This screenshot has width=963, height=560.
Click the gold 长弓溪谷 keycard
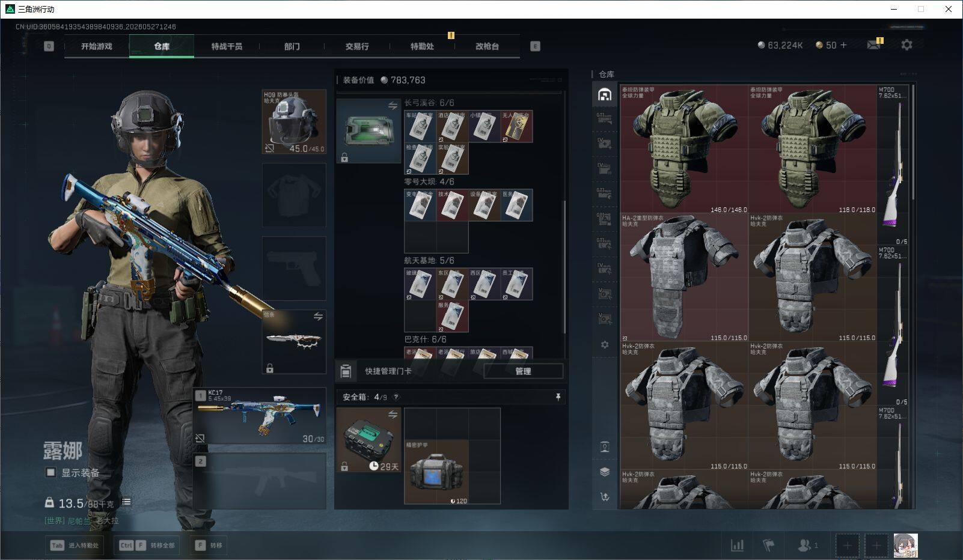(x=516, y=126)
